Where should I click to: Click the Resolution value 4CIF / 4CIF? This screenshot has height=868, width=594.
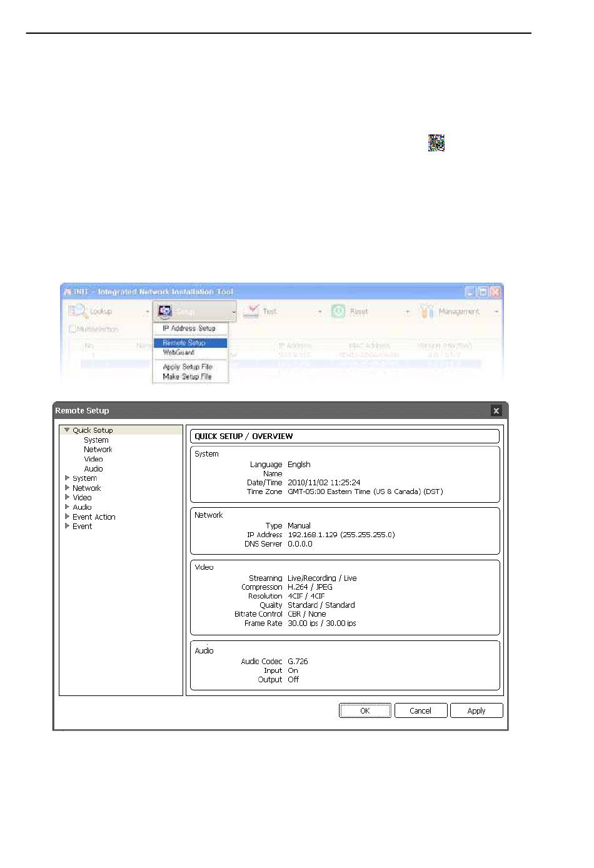click(x=306, y=596)
